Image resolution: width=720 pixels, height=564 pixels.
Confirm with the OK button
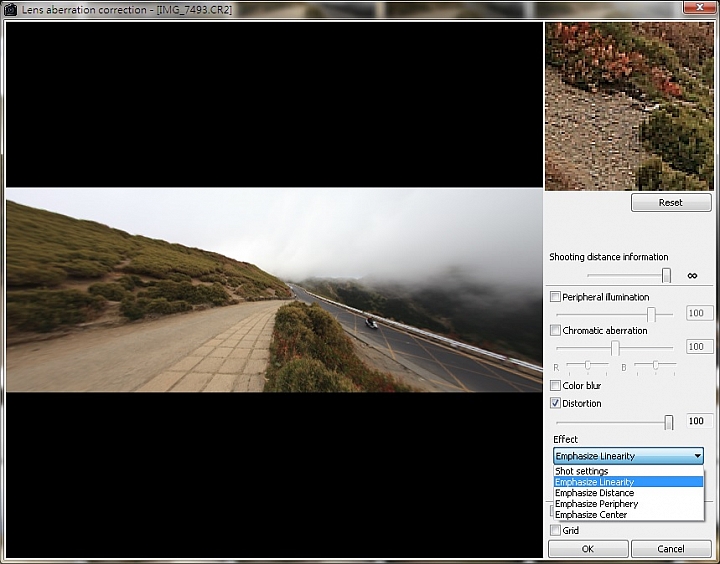(588, 549)
